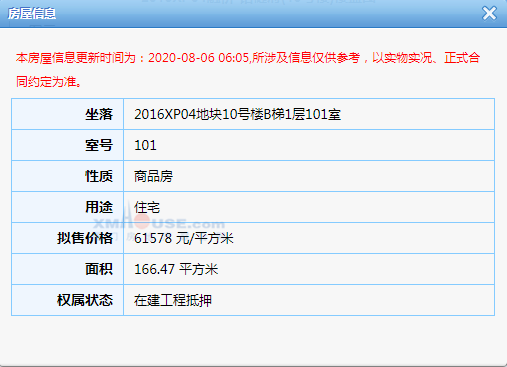This screenshot has width=507, height=367.
Task: Select the 坐落 row label
Action: click(x=68, y=114)
